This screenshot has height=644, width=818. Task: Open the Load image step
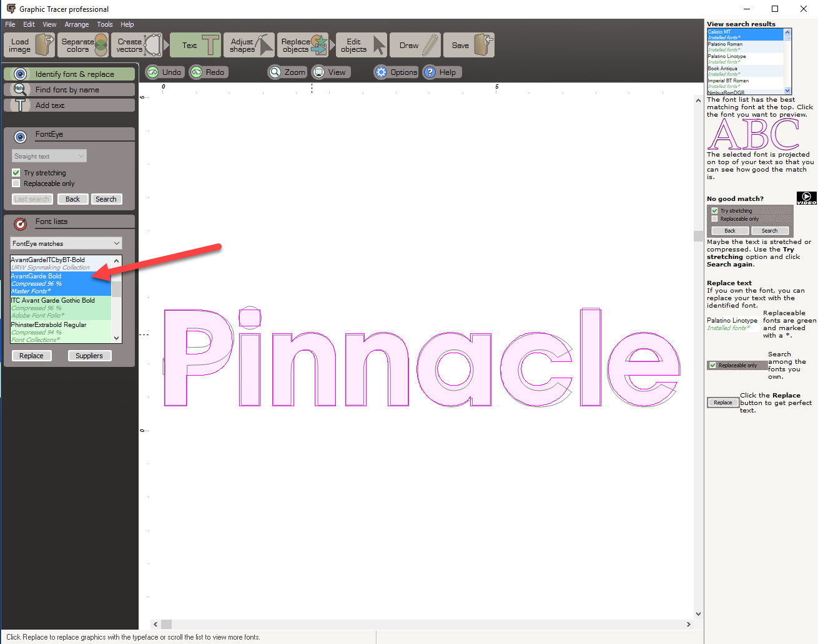[29, 45]
